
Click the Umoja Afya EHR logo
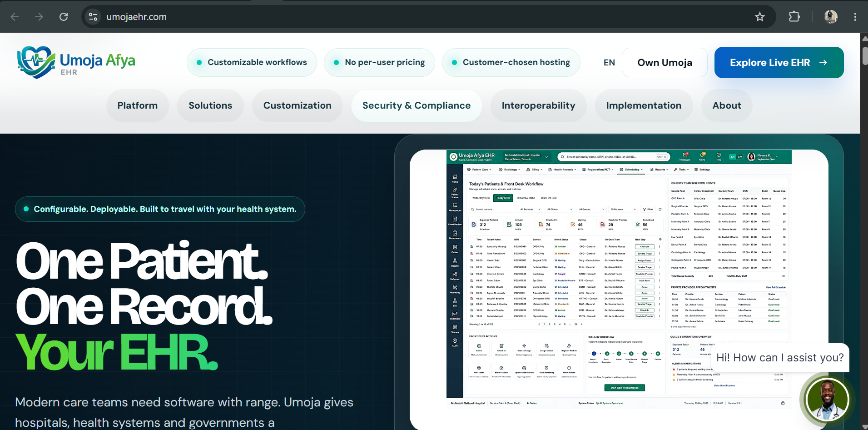click(76, 62)
